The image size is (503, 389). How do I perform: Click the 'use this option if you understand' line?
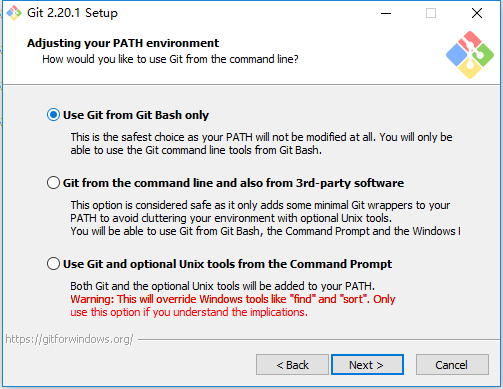[189, 312]
